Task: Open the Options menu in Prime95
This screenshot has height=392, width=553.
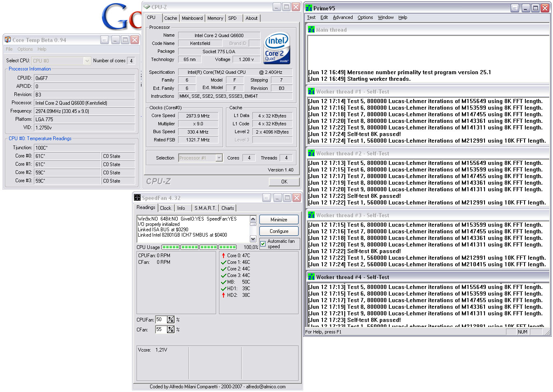Action: [x=365, y=17]
